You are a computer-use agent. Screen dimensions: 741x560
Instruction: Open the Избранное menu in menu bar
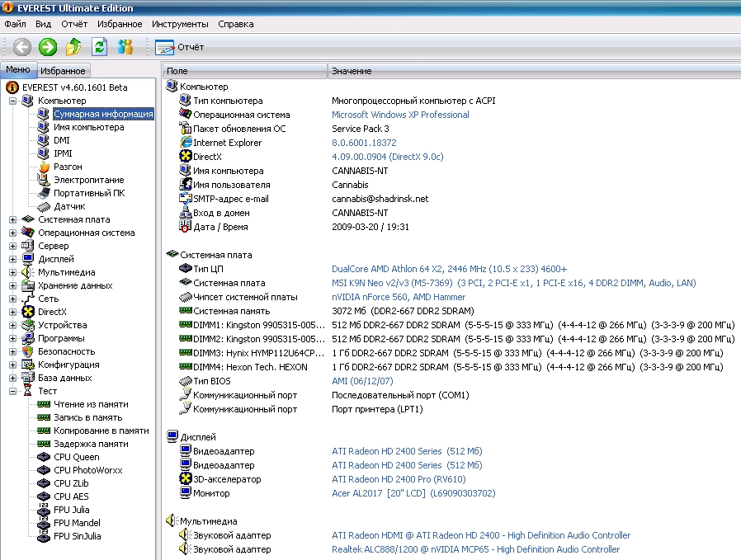[120, 24]
